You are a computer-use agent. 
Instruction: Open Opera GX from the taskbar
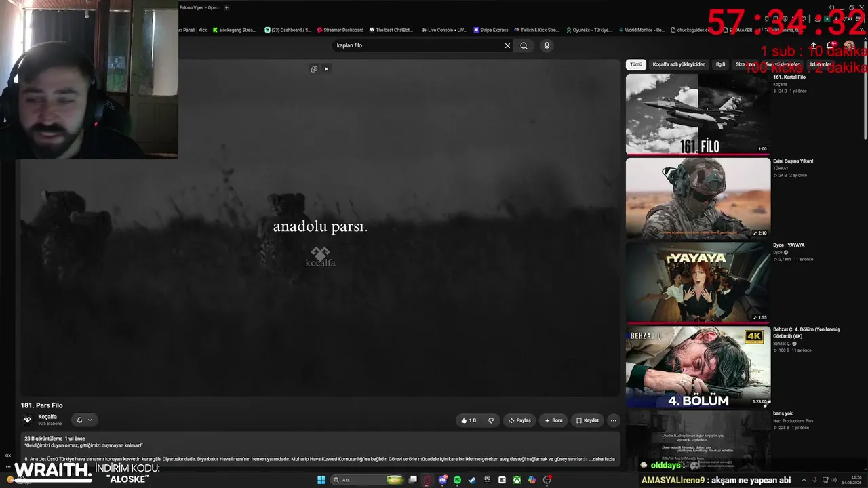(x=427, y=480)
